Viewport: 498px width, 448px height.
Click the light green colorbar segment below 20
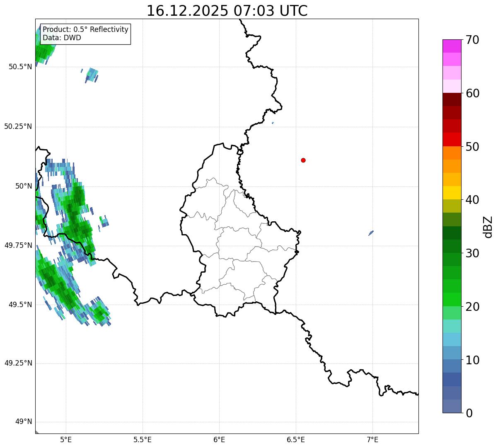point(452,313)
